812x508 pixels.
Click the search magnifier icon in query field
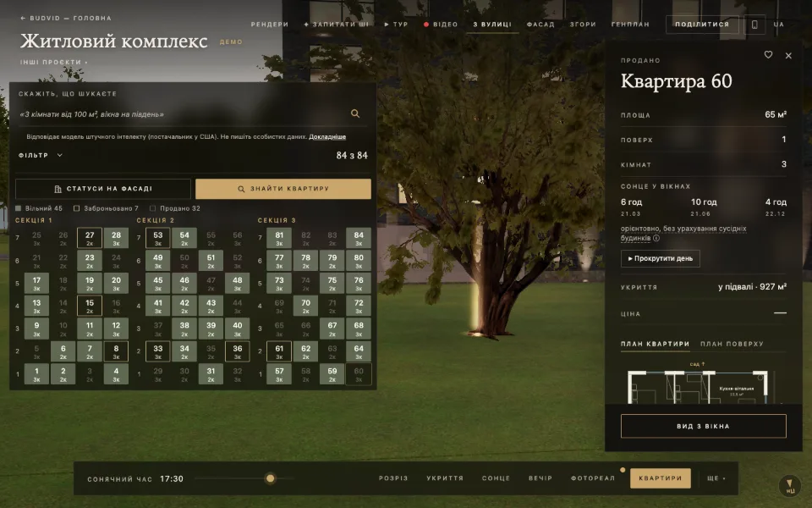click(x=355, y=113)
